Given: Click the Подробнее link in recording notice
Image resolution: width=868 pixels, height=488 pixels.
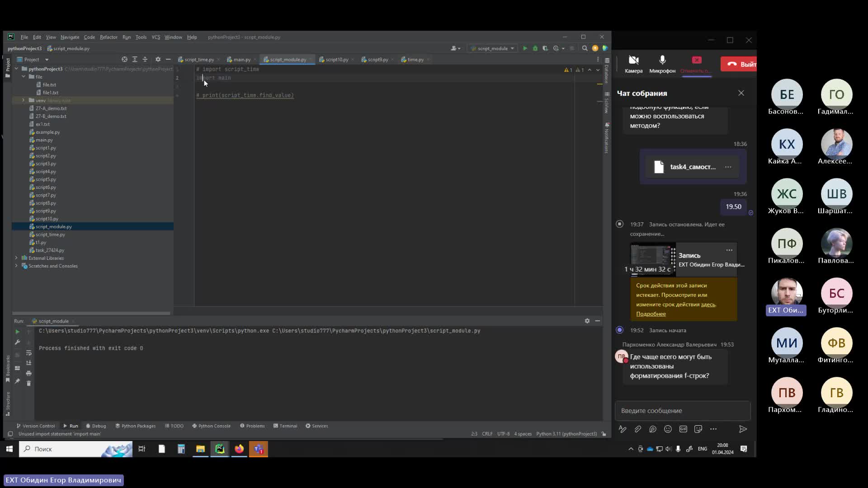Looking at the screenshot, I should coord(651,314).
